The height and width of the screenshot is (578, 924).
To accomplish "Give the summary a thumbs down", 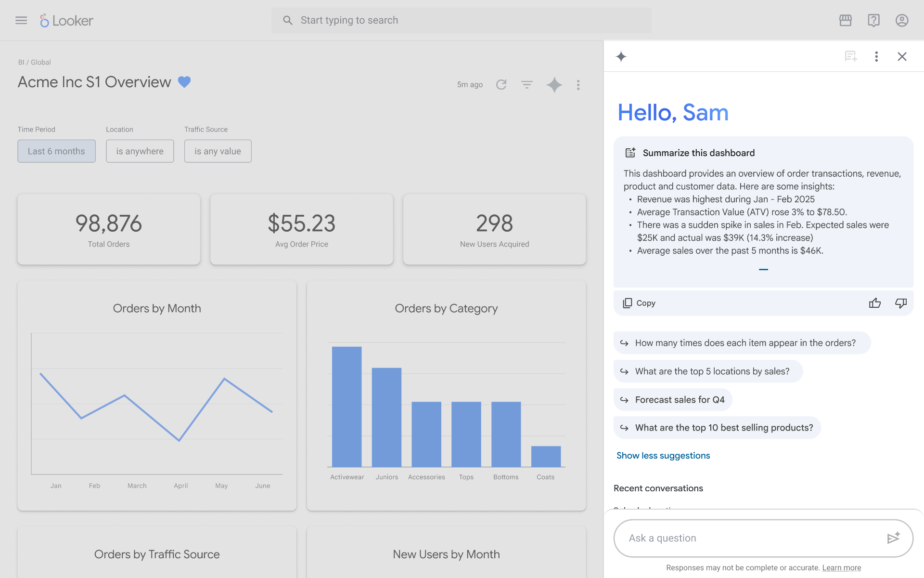I will (x=901, y=303).
